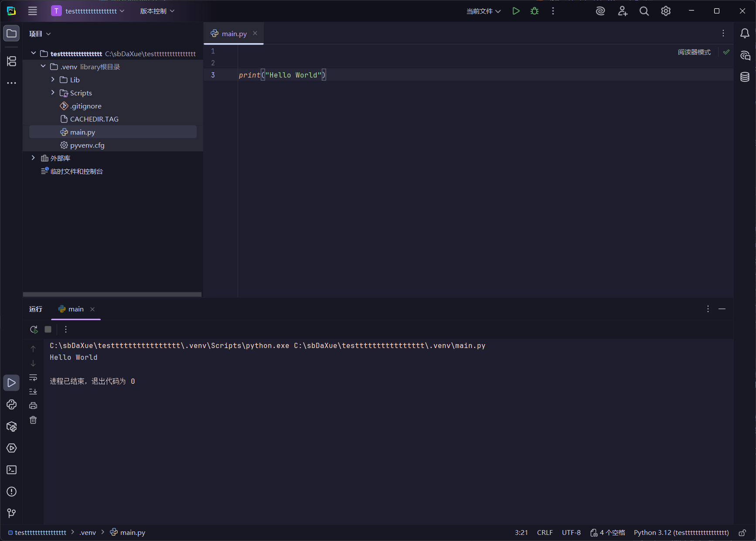This screenshot has height=541, width=756.
Task: Click the project tree horizontal scrollbar
Action: tap(112, 294)
